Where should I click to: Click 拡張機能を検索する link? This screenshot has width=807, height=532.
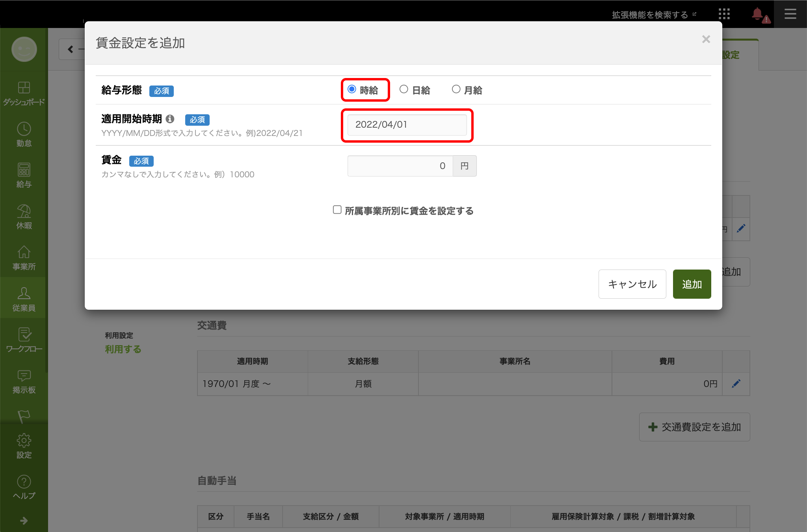coord(654,15)
